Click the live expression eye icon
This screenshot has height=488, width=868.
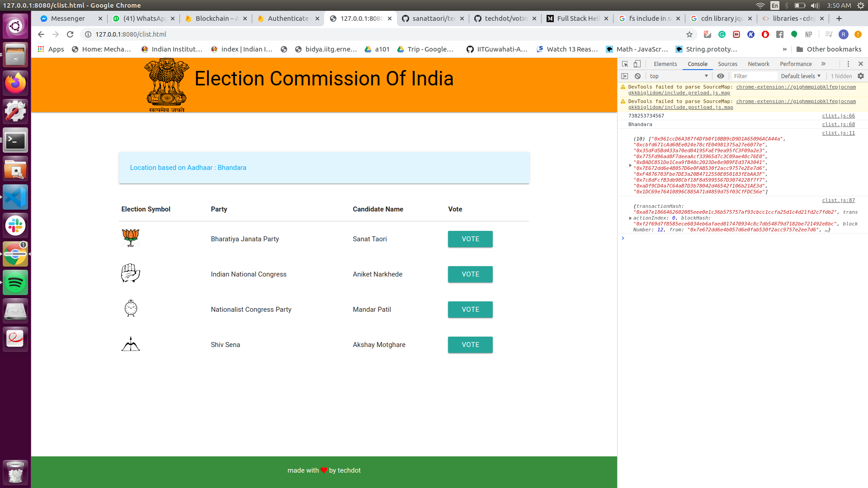(721, 76)
